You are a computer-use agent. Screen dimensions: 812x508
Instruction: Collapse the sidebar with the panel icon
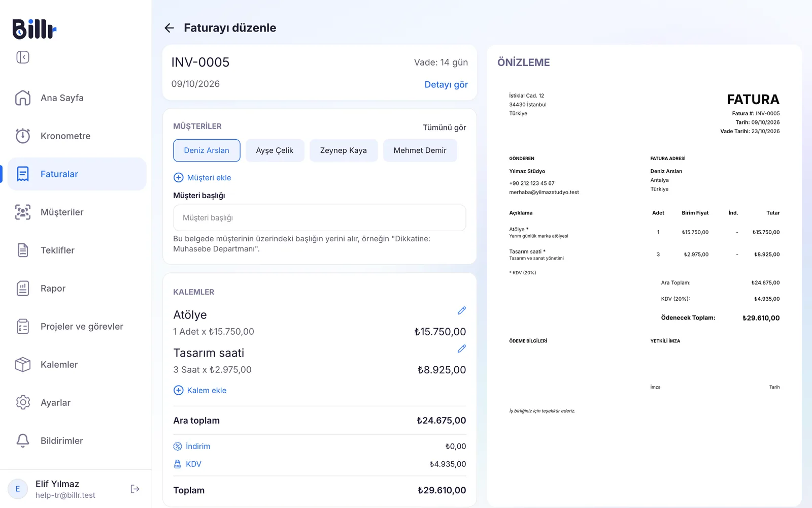click(23, 57)
